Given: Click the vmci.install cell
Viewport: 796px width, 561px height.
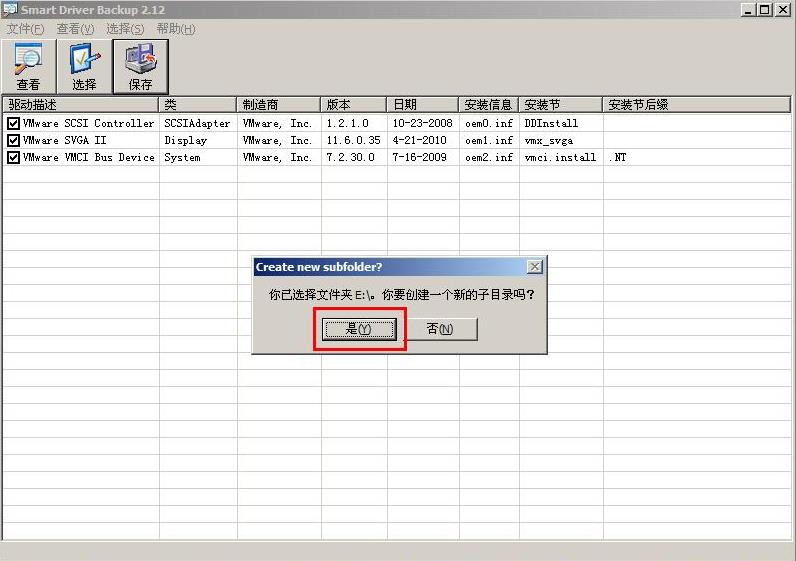Looking at the screenshot, I should point(560,157).
